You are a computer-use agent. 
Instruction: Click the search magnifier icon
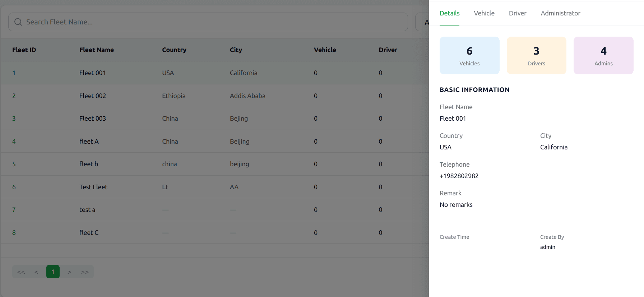(18, 22)
